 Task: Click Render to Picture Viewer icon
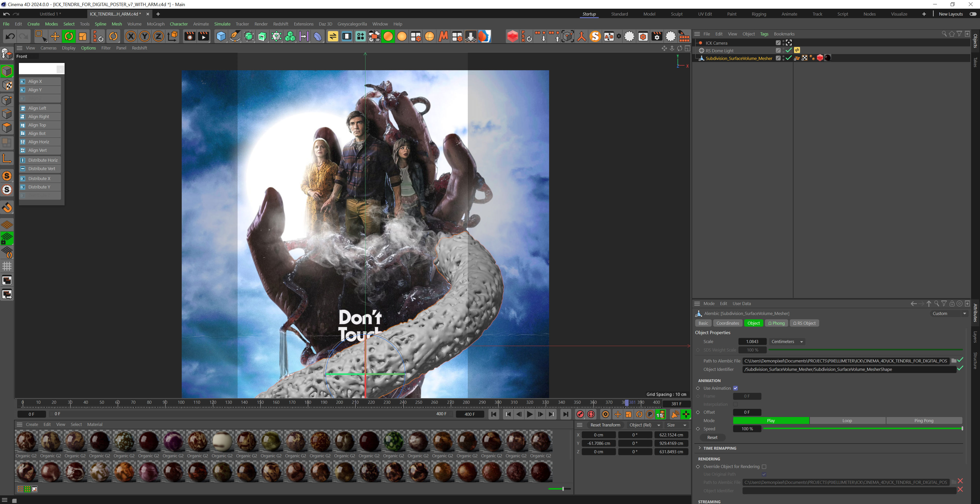[204, 36]
